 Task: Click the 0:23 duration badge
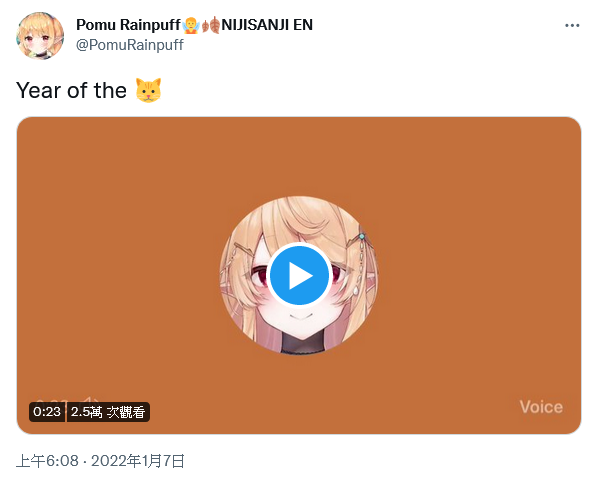coord(47,412)
